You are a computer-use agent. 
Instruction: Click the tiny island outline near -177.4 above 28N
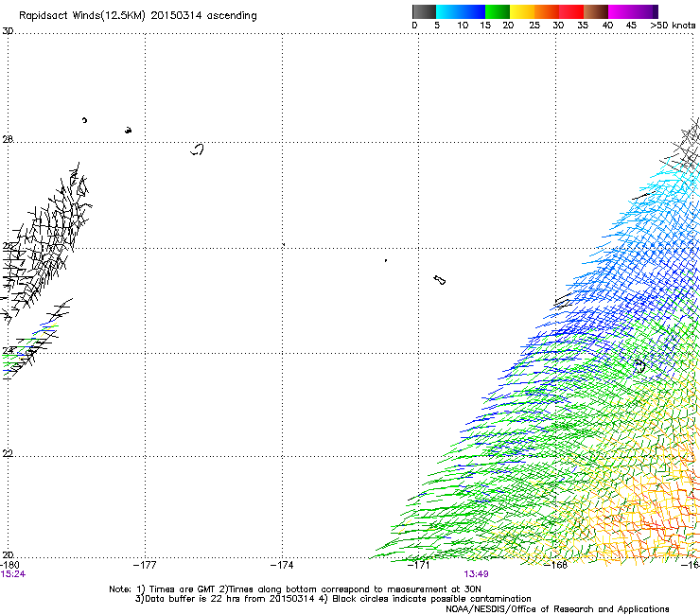click(x=128, y=131)
